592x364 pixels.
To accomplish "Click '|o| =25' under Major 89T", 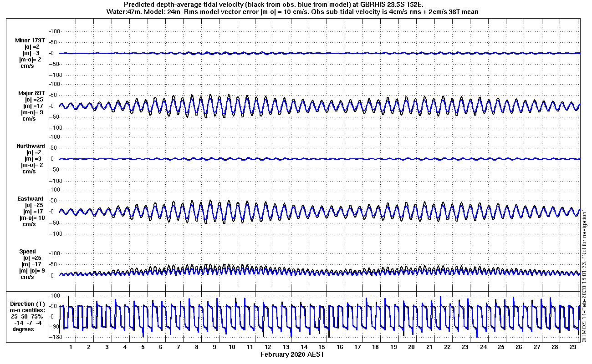I will [34, 100].
